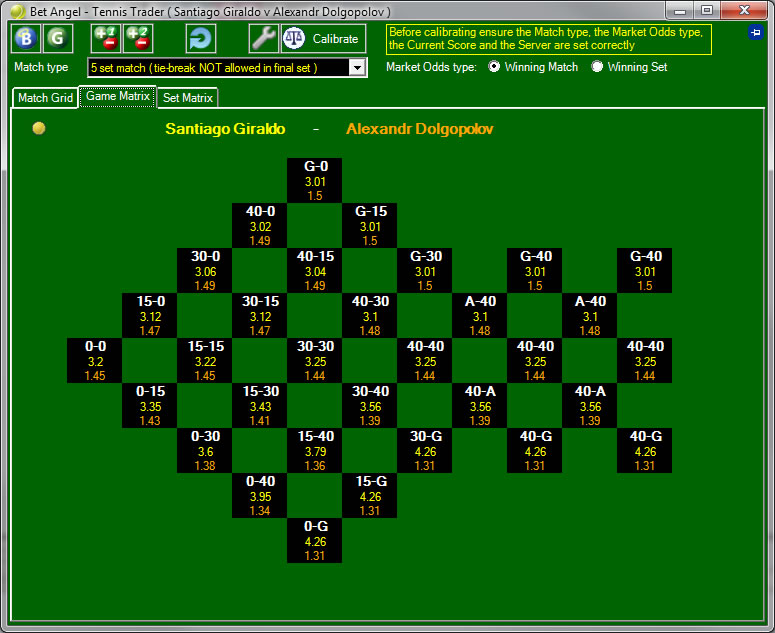Click the G-15 score cell
775x633 pixels.
370,225
